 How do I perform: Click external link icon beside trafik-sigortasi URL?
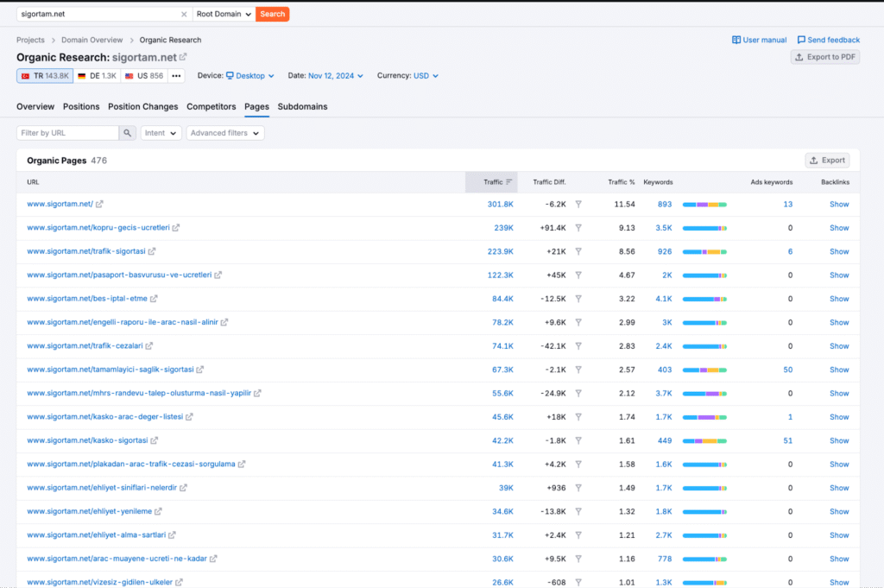point(152,251)
